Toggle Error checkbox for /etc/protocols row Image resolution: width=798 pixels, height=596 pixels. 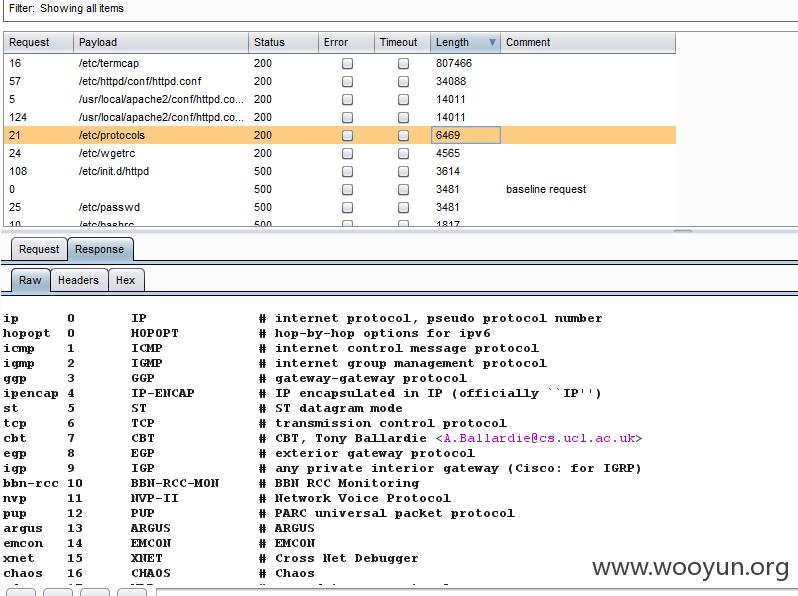(x=347, y=135)
